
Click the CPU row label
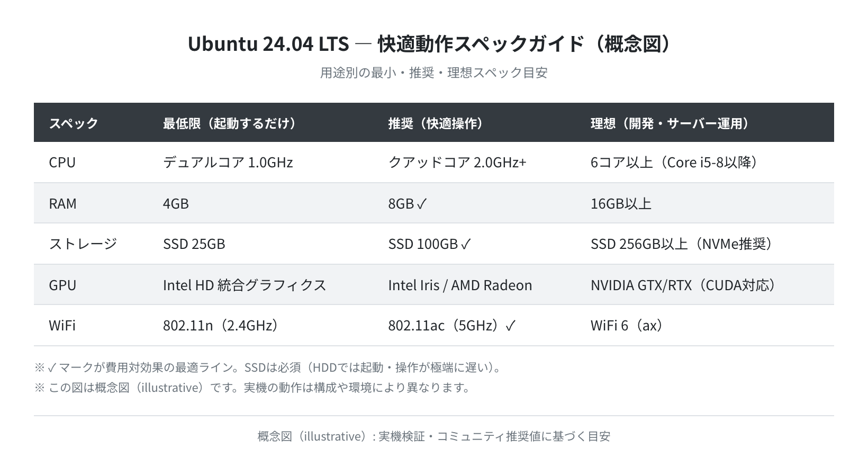pos(62,163)
